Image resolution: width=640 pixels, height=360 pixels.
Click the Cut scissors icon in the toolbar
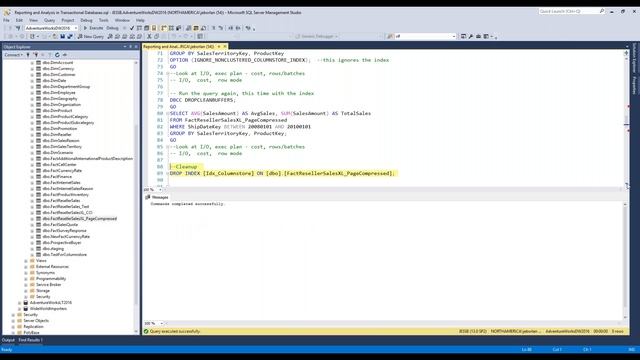click(x=149, y=36)
